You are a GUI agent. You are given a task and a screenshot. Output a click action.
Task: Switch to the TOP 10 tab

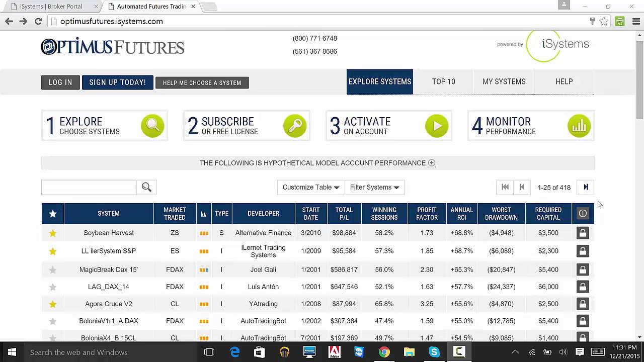click(443, 81)
